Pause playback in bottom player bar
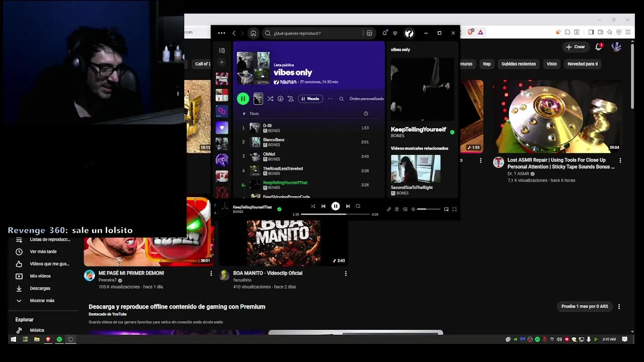The width and height of the screenshot is (644, 362). pos(336,206)
